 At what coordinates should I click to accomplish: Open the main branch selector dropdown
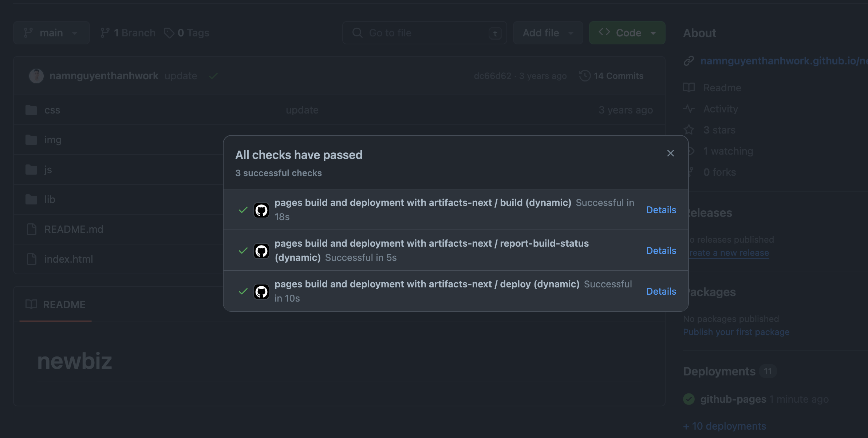pos(51,33)
